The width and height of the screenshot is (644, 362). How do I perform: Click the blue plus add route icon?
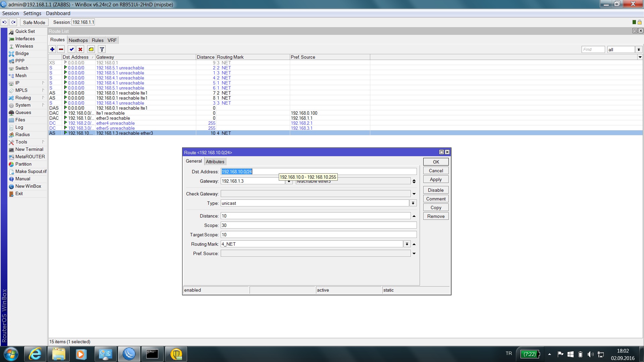pyautogui.click(x=52, y=49)
